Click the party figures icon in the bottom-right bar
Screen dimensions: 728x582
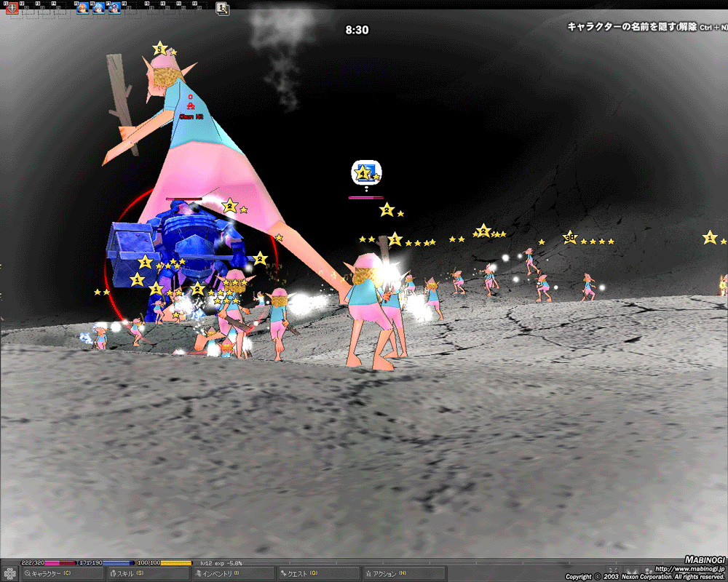[648, 570]
